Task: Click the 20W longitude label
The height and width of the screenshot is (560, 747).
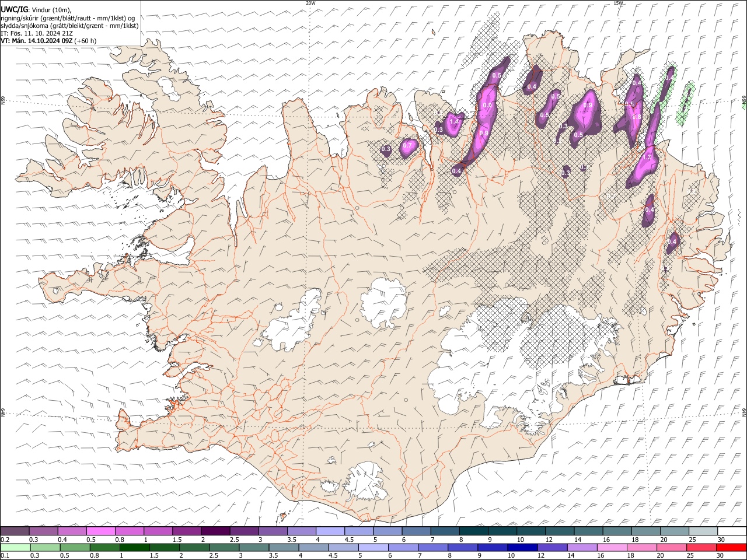Action: click(310, 3)
